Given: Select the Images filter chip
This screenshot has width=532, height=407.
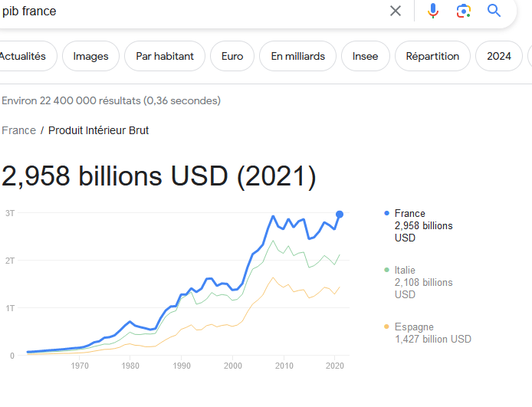Looking at the screenshot, I should (91, 56).
